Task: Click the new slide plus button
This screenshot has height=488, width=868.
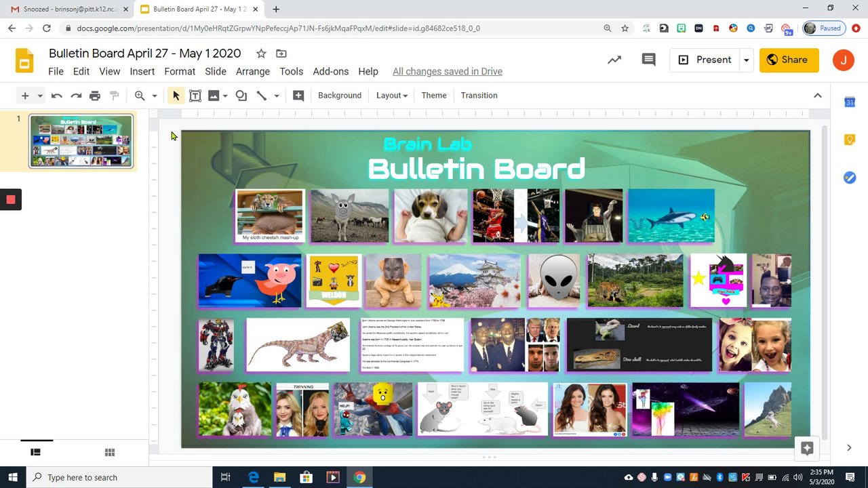Action: tap(25, 96)
